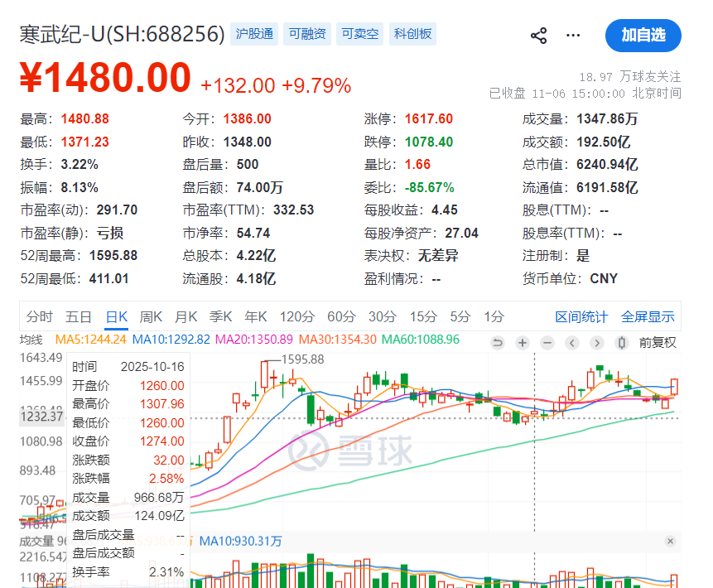This screenshot has height=588, width=713.
Task: Switch to 5分 chart period
Action: 460,316
